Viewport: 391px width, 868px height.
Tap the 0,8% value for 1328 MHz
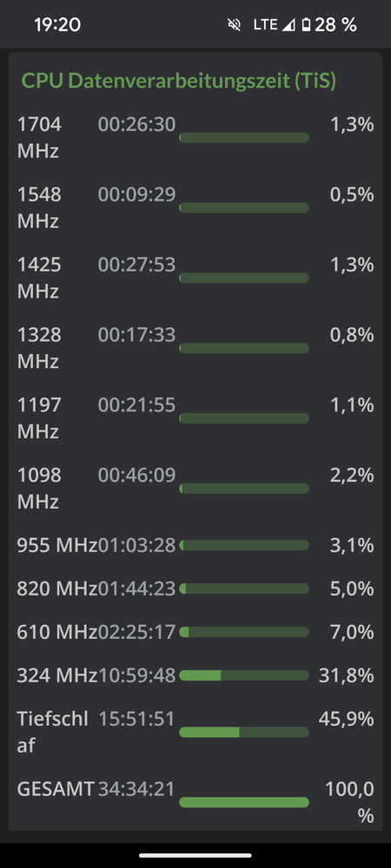click(x=352, y=335)
